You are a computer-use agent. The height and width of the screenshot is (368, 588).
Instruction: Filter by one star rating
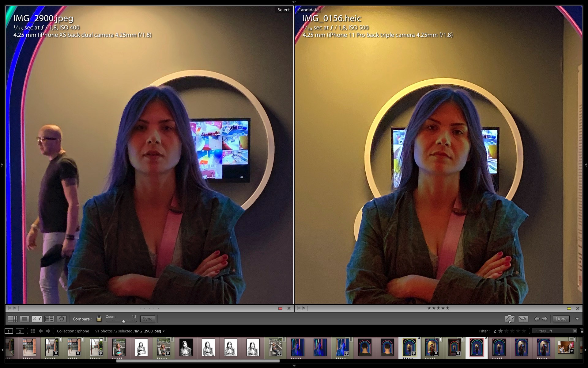coord(500,331)
